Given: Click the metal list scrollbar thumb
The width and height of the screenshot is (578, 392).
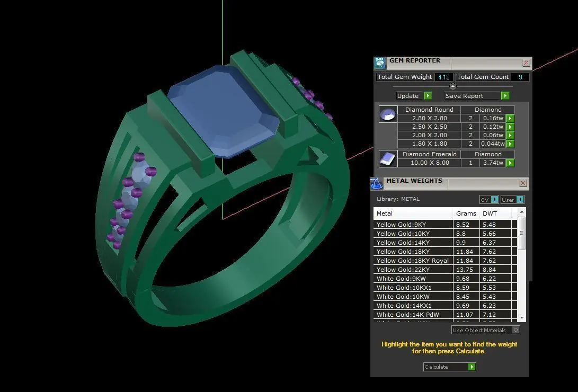Looking at the screenshot, I should coord(522,233).
